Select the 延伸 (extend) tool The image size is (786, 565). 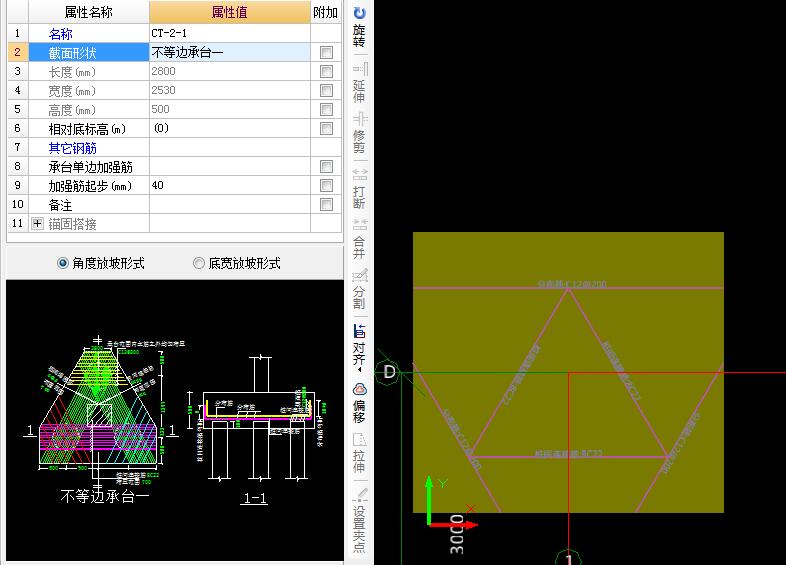359,82
